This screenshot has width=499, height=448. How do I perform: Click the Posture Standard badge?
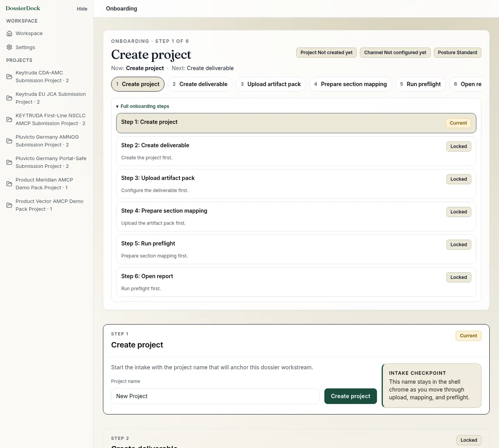(x=457, y=53)
